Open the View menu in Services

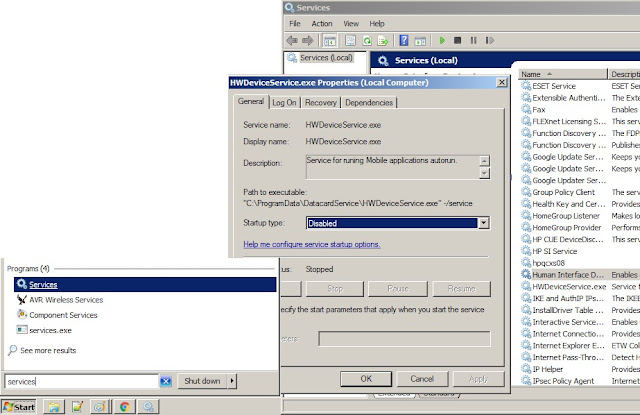click(x=351, y=24)
